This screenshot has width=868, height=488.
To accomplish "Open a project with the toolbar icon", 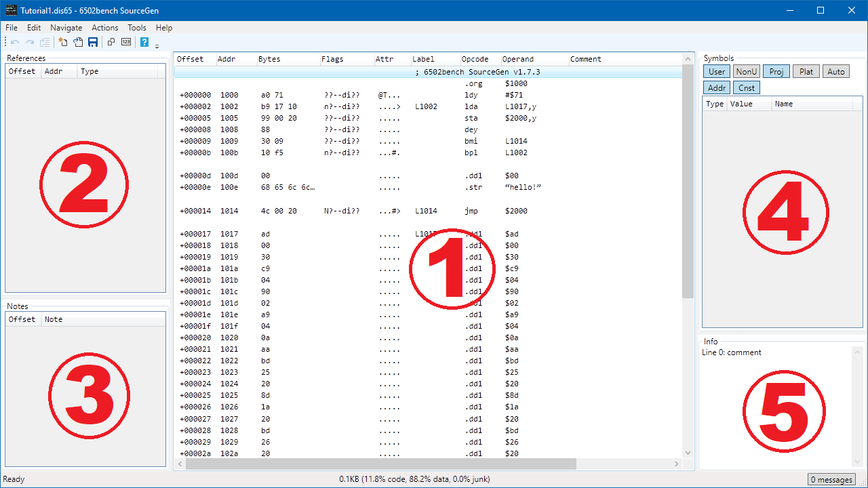I will click(x=78, y=42).
